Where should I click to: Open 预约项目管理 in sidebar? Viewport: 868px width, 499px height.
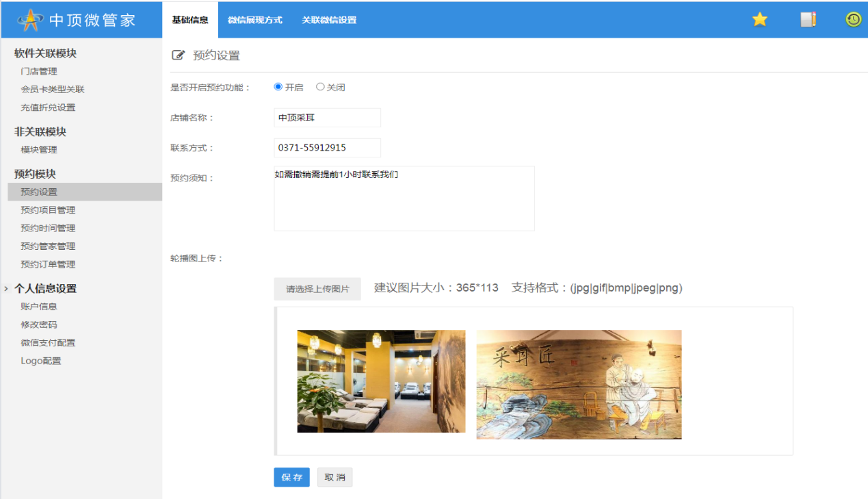(x=48, y=210)
